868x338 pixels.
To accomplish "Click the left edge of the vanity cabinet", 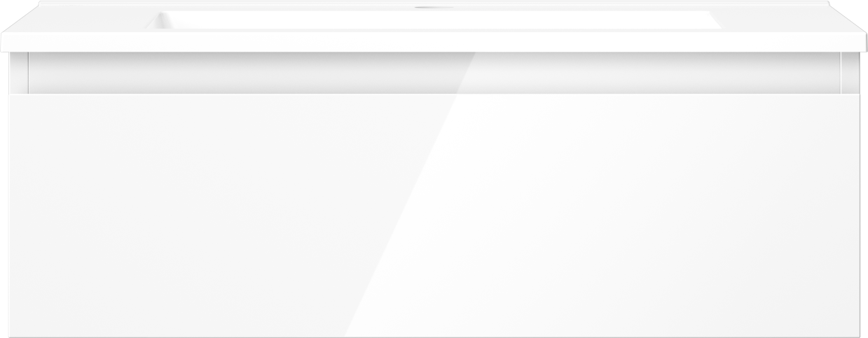I will (x=9, y=195).
